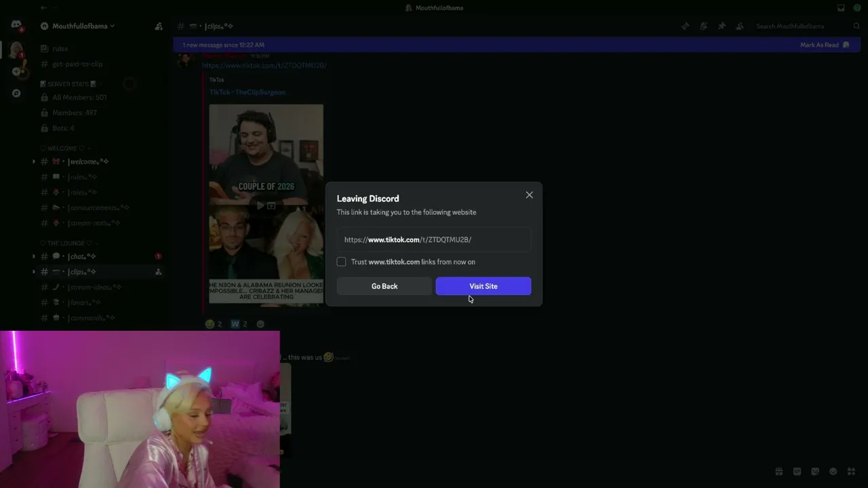The image size is (868, 488).
Task: Collapse THE LOUNGE category
Action: point(69,243)
